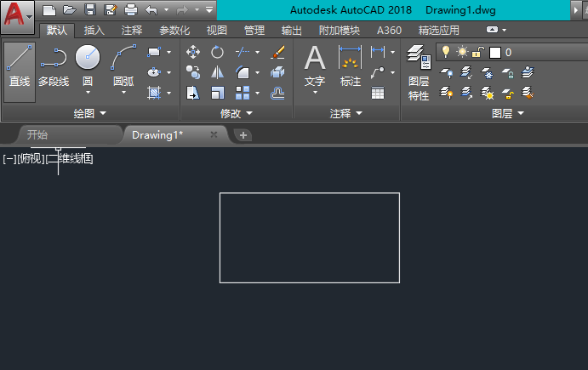This screenshot has height=370, width=588.
Task: Select the 多段线 (Polyline) tool
Action: [54, 67]
